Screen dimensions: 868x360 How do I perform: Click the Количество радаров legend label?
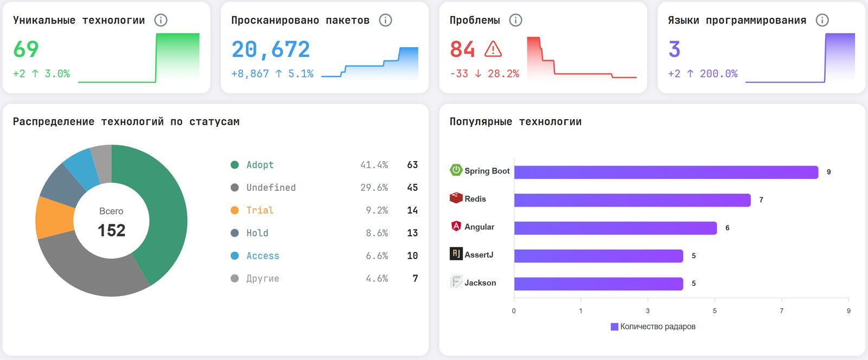[x=658, y=326]
